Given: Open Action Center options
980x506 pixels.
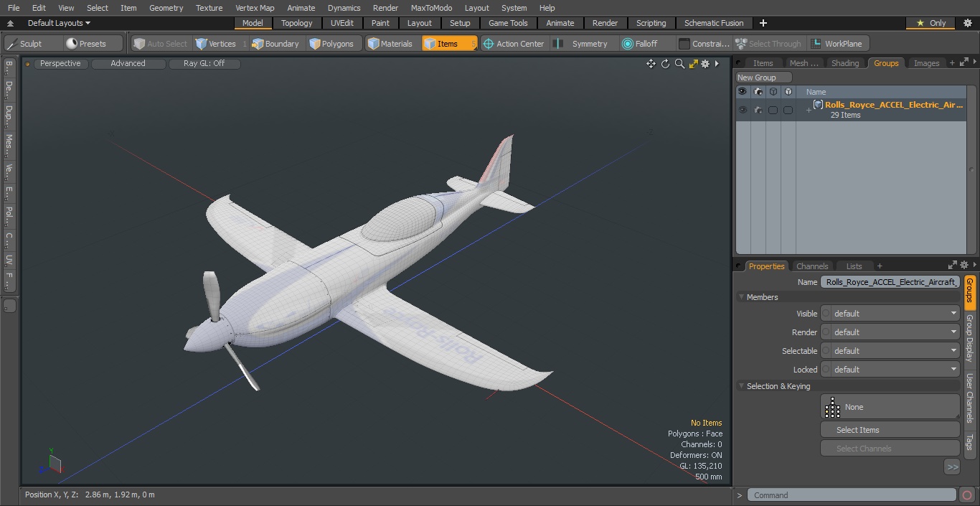Looking at the screenshot, I should point(514,44).
